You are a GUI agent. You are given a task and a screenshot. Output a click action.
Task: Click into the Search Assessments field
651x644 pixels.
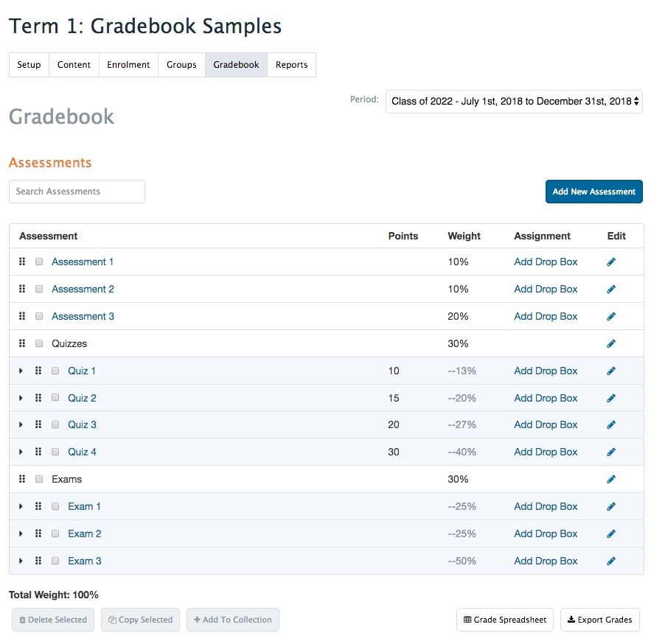click(77, 192)
